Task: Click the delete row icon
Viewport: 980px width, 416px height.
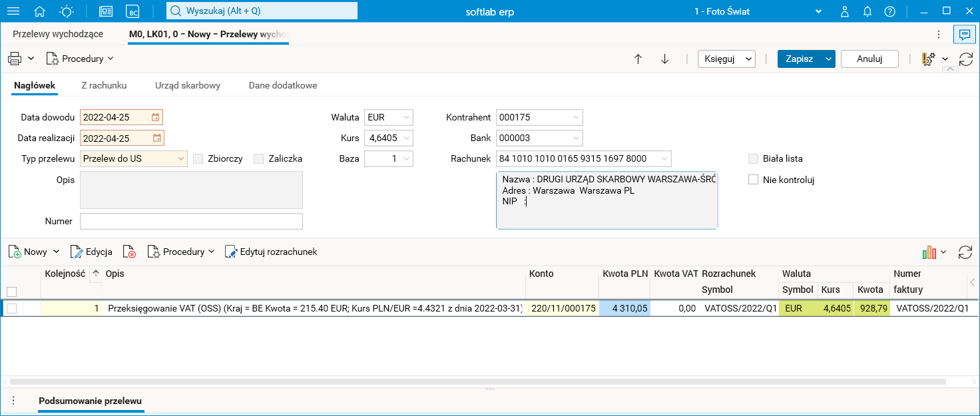Action: coord(129,252)
